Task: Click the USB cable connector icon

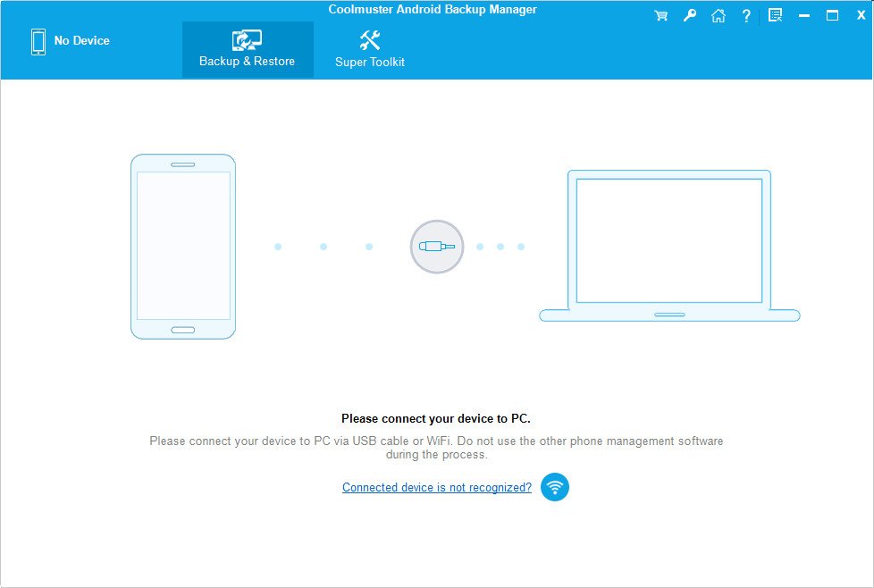Action: point(437,247)
